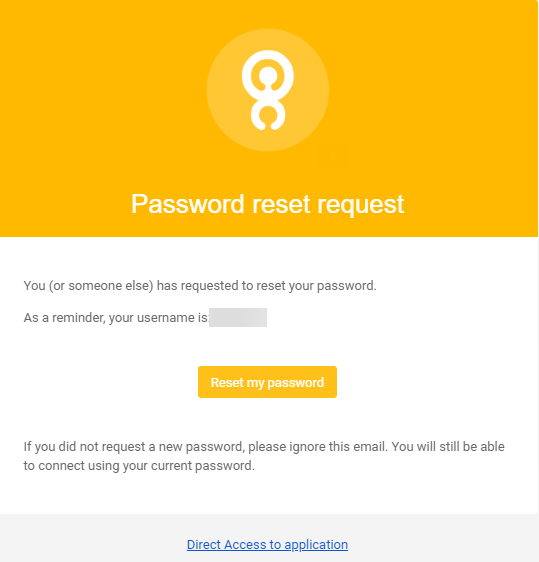Click the word 'Password' in the heading
Screen dimensions: 539x562
pyautogui.click(x=188, y=204)
